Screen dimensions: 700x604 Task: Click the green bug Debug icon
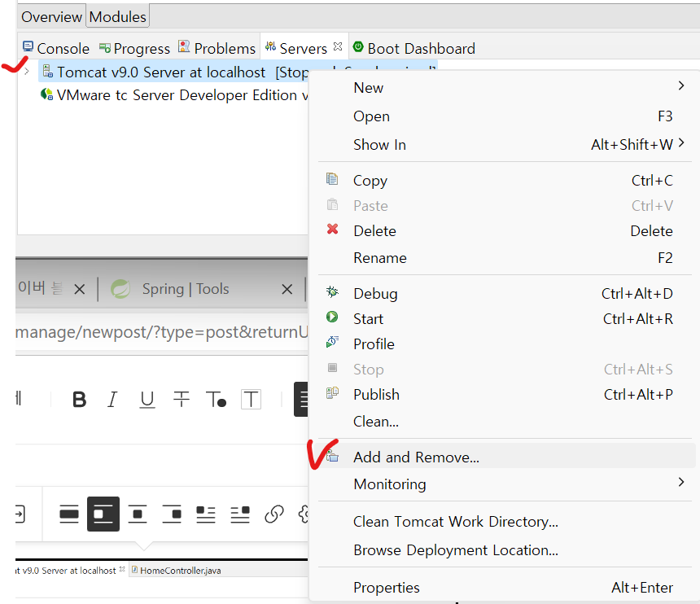click(x=332, y=292)
